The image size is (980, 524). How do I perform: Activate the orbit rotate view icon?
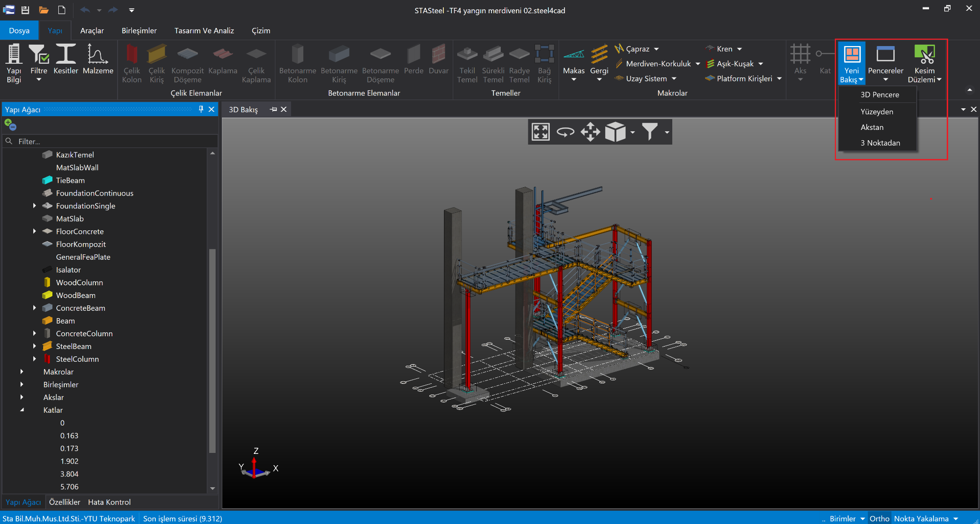pos(565,132)
